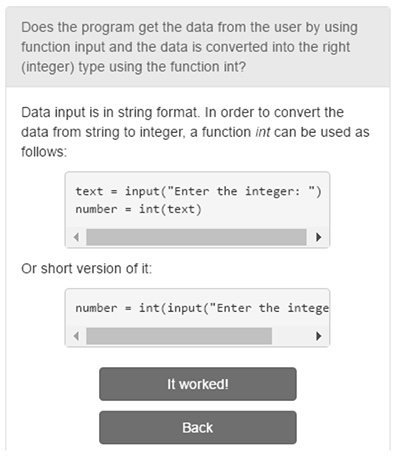This screenshot has width=396, height=457.
Task: Click the second code block's horizontal scrollbar thumb
Action: pyautogui.click(x=179, y=336)
